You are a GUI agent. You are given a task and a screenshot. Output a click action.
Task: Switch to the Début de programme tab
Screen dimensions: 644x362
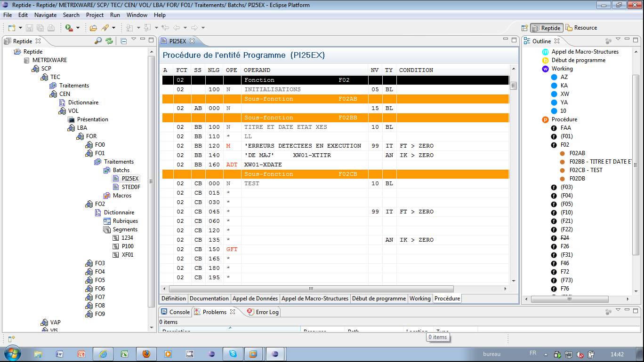click(x=379, y=299)
